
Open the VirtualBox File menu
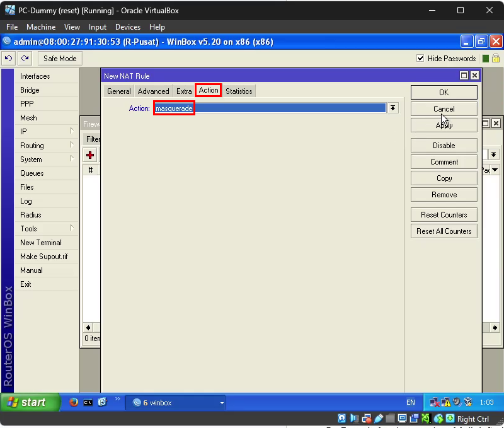tap(12, 27)
